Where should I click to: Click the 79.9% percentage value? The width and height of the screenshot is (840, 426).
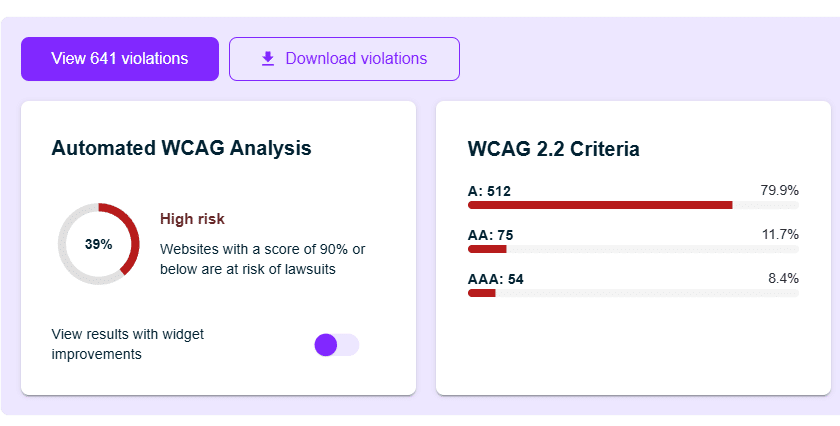[779, 190]
